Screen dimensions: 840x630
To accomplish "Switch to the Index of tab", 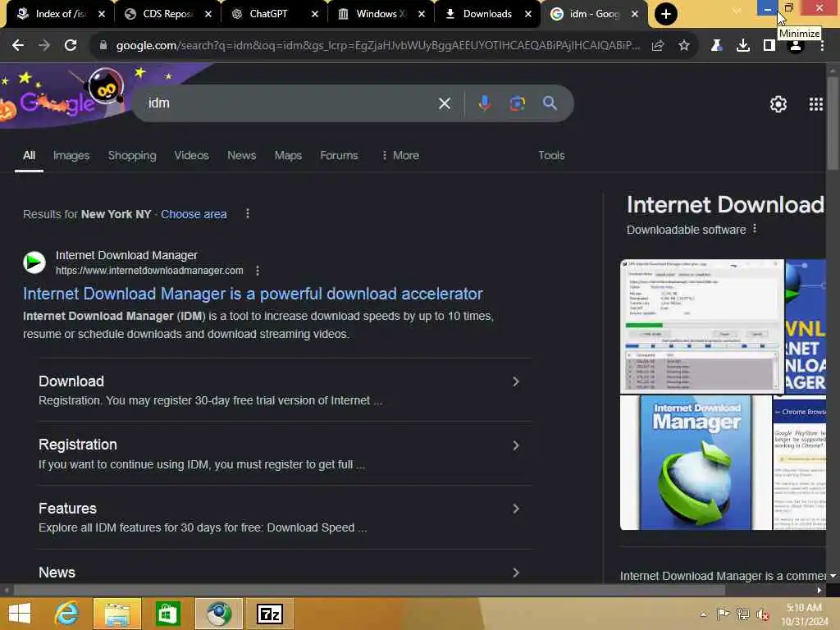I will click(x=60, y=14).
